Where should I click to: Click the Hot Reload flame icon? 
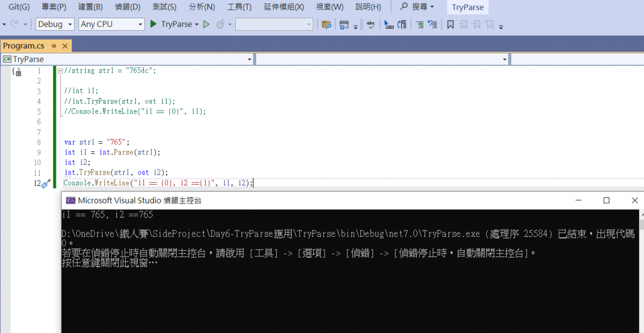[220, 25]
